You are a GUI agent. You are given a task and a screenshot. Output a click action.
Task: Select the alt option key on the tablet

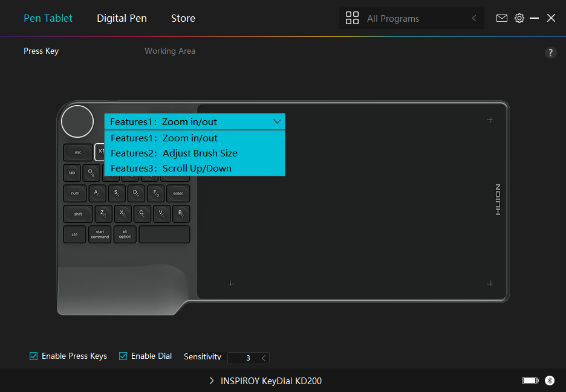(125, 234)
